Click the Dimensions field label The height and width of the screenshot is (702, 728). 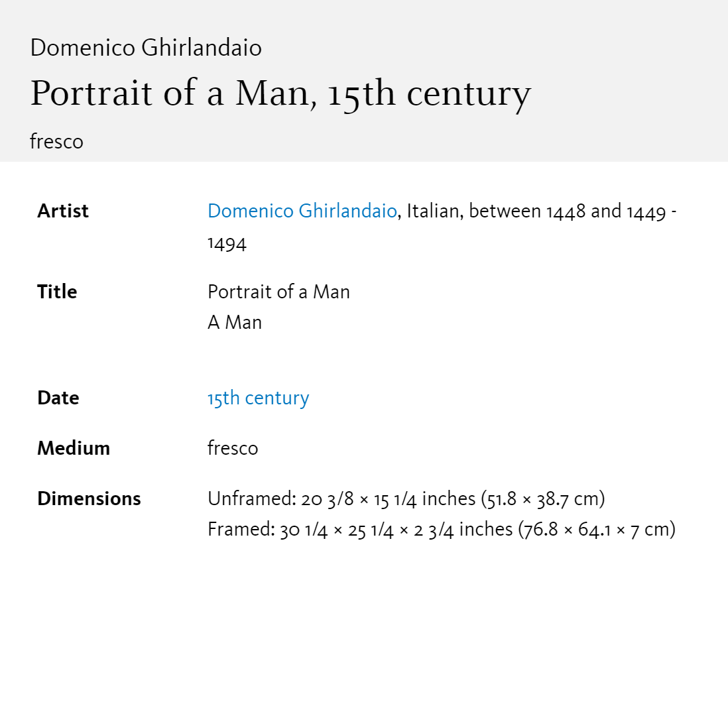click(89, 499)
